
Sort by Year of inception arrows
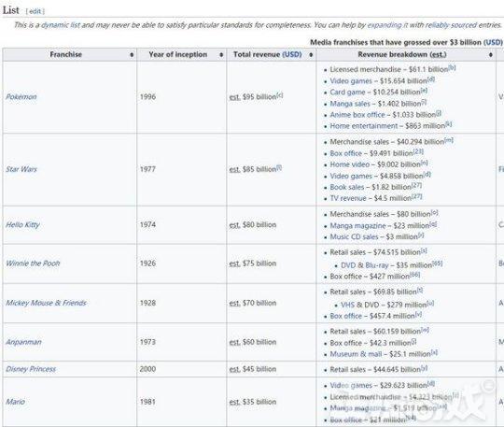221,55
